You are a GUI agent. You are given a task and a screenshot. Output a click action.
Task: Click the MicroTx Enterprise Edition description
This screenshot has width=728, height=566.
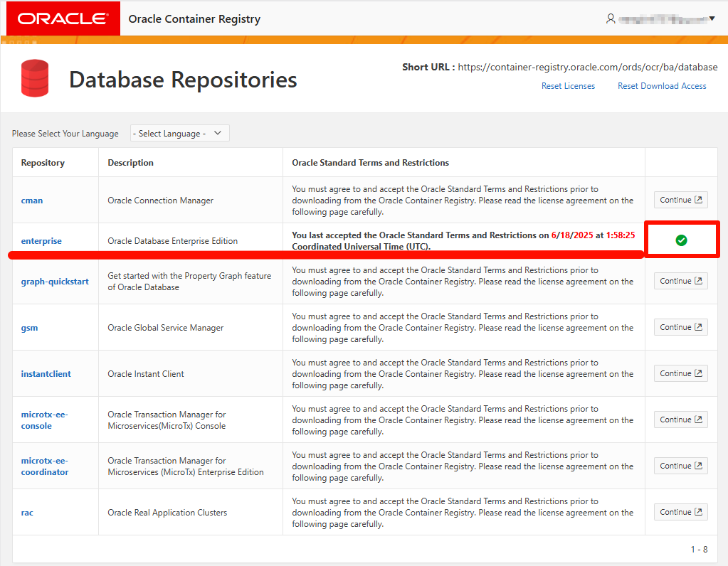(186, 466)
